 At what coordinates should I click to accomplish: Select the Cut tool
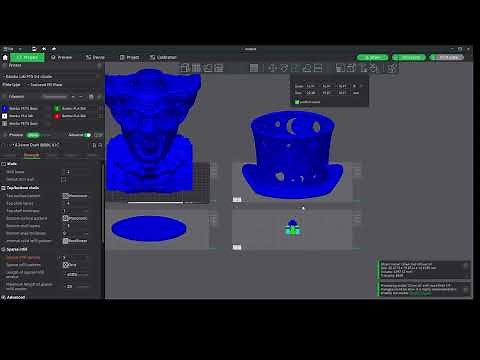318,68
